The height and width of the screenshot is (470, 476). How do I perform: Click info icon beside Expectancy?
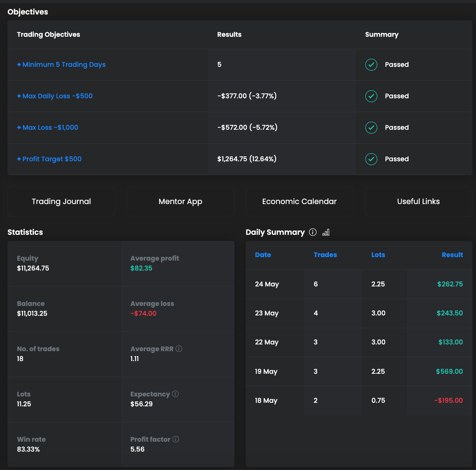[x=175, y=394]
